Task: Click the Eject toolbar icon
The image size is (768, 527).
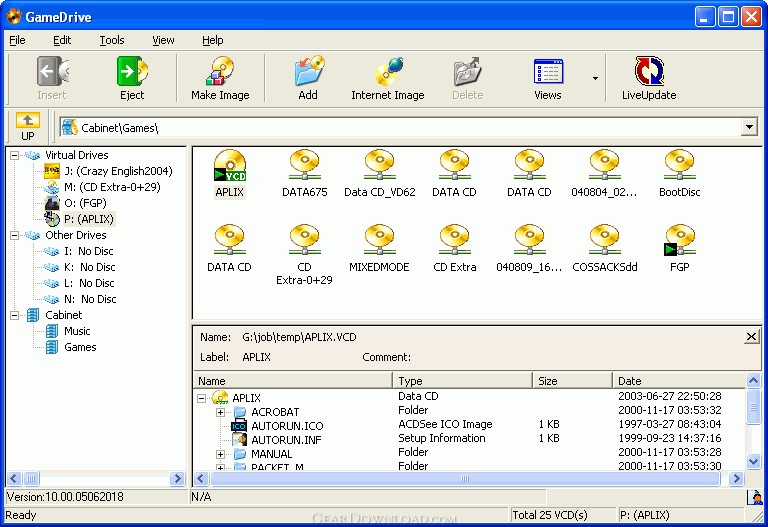Action: pyautogui.click(x=132, y=78)
